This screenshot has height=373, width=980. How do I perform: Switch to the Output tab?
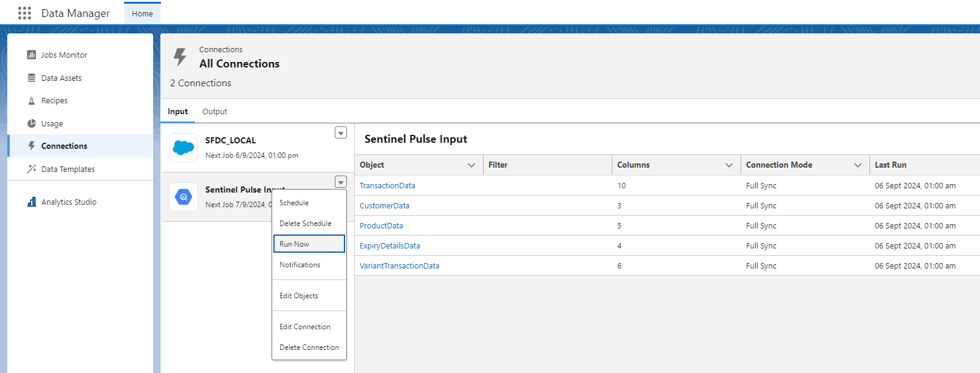[x=214, y=112]
